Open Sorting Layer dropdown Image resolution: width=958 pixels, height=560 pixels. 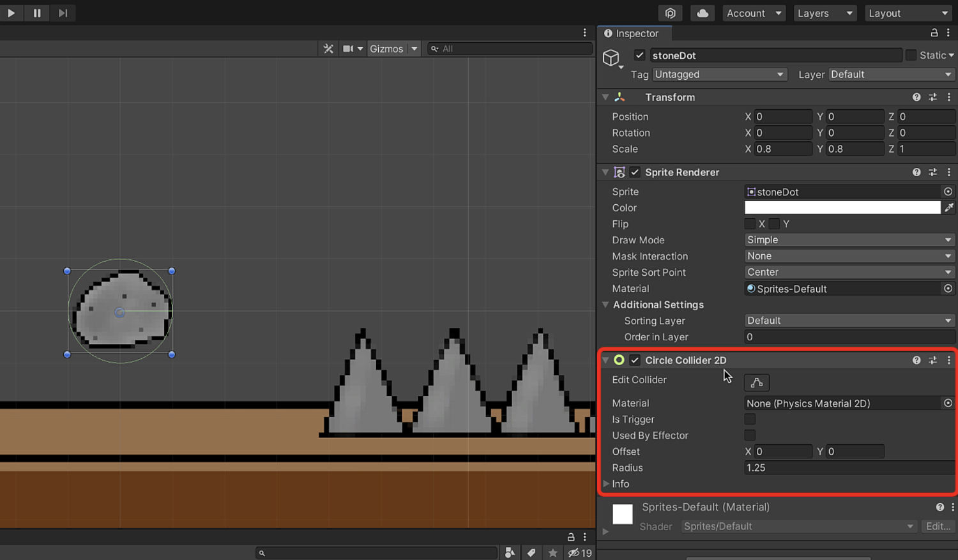[849, 321]
